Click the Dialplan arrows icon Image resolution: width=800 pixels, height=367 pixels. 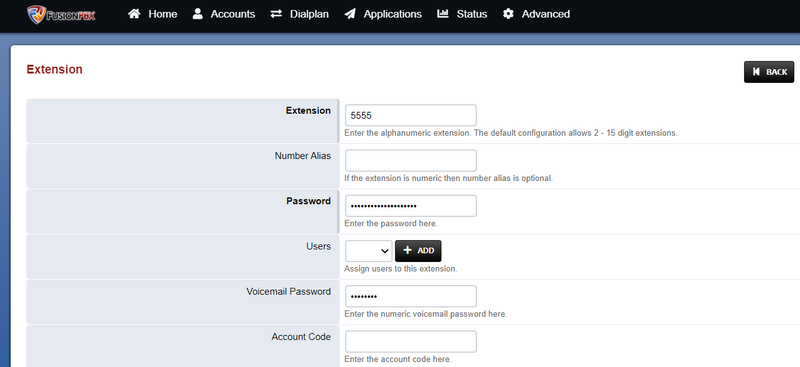pos(276,14)
